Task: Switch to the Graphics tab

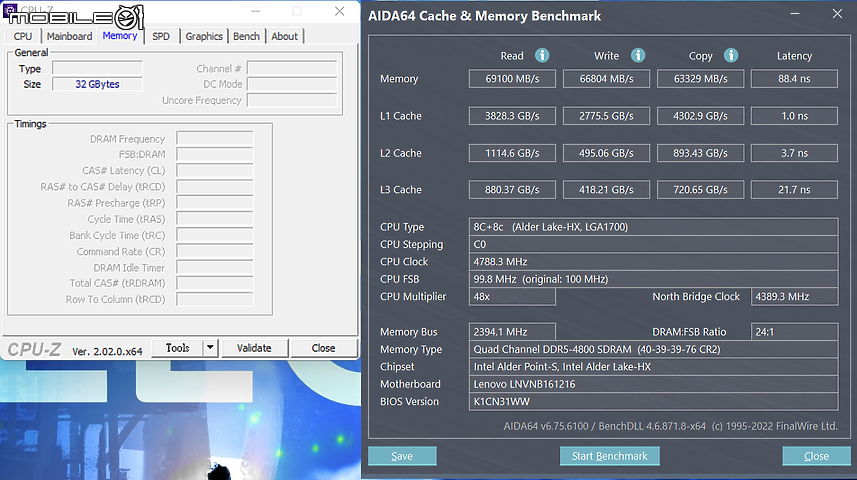Action: [204, 36]
